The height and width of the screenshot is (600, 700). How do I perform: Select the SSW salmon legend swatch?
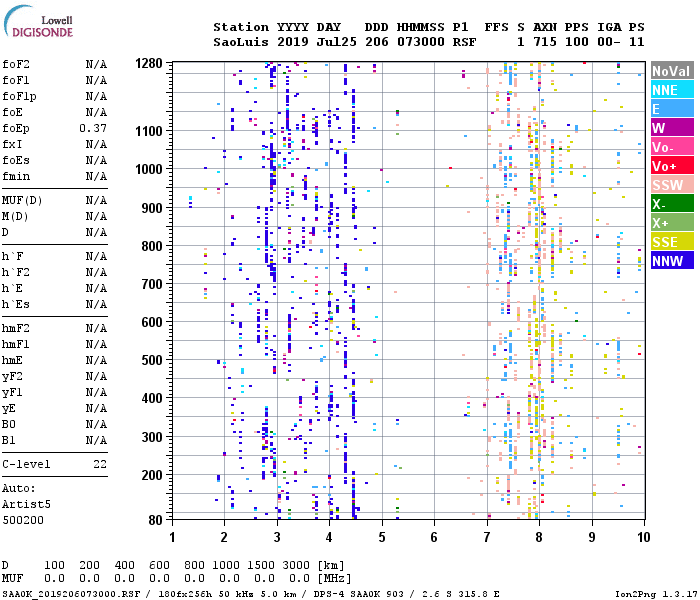(672, 184)
